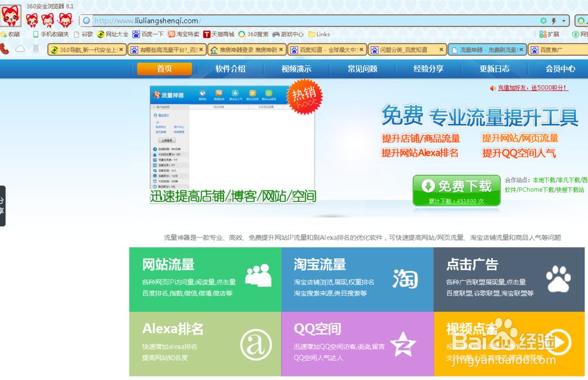Screen dimensions: 588x380
Task: Click the star icon in QQ空间 tile
Action: (403, 344)
